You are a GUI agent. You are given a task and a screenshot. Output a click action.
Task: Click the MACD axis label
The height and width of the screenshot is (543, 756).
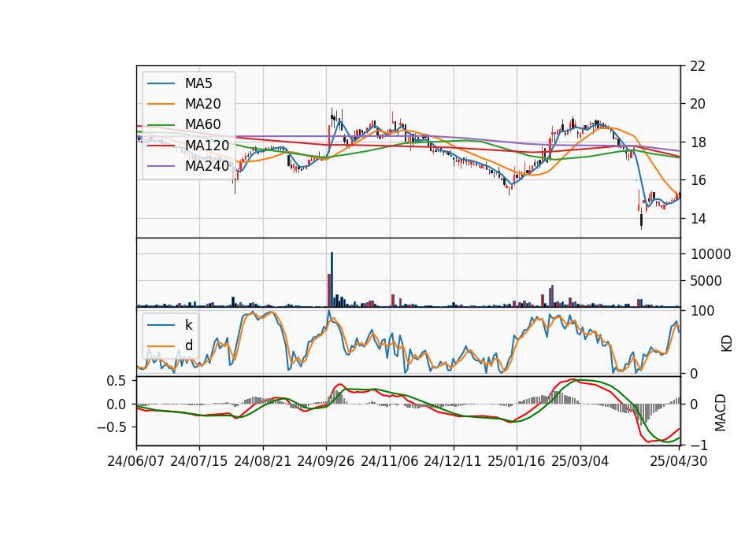pyautogui.click(x=721, y=412)
